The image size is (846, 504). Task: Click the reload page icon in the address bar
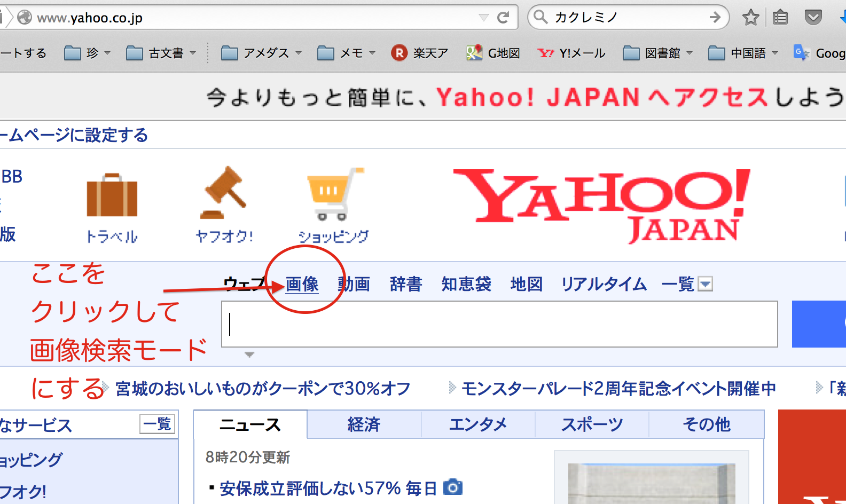pos(503,18)
